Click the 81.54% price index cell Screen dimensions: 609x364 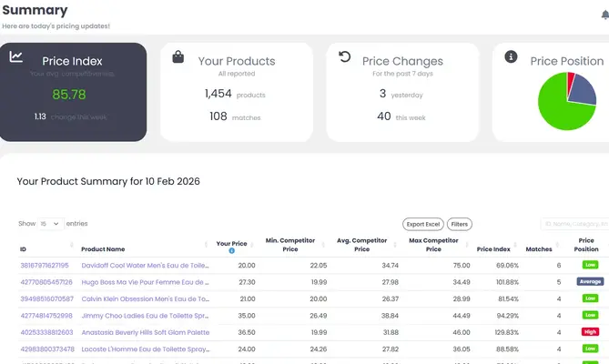508,298
